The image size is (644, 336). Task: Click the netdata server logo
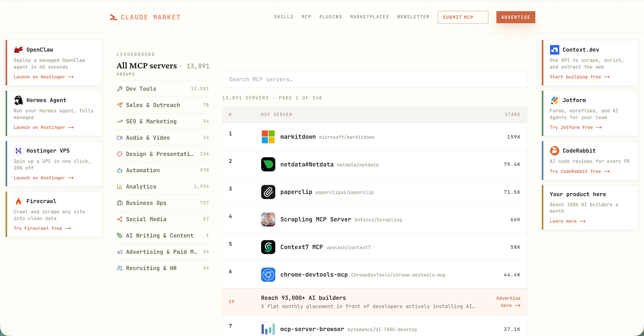point(268,164)
